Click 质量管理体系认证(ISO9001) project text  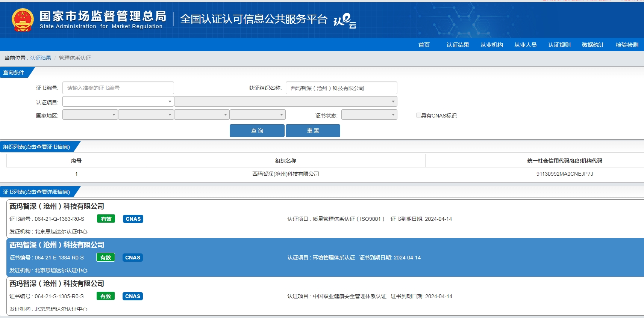point(349,219)
